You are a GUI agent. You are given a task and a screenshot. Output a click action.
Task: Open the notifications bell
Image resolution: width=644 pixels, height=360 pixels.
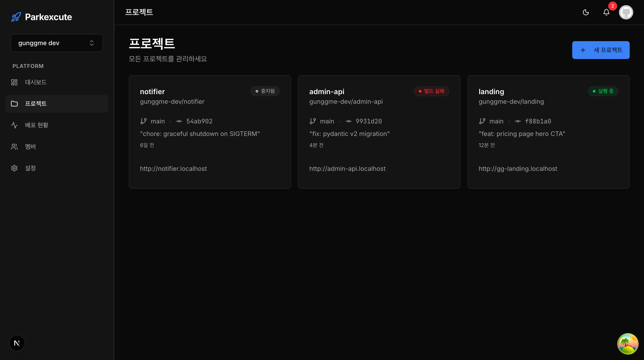pos(606,12)
